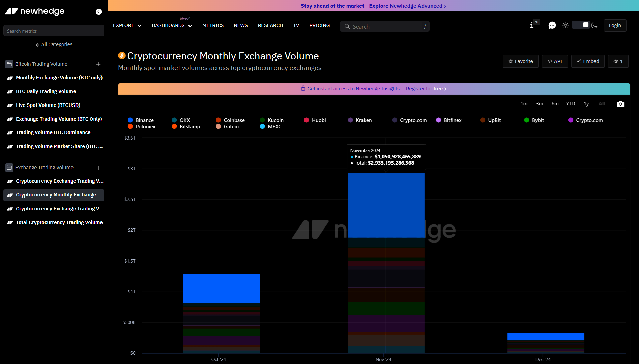The height and width of the screenshot is (364, 639).
Task: Select the YTD time range
Action: tap(570, 104)
